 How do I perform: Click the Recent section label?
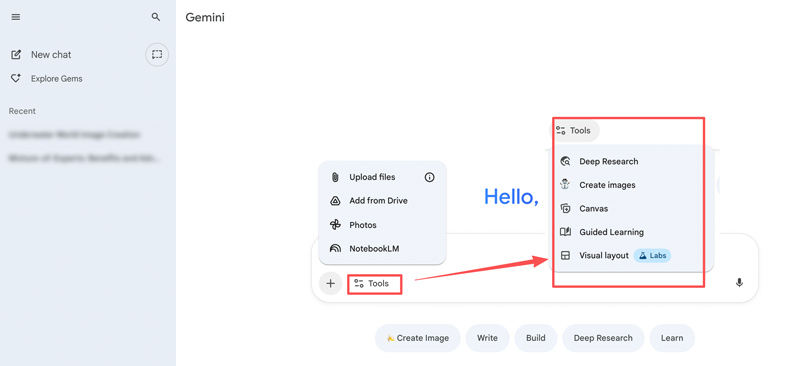tap(22, 111)
